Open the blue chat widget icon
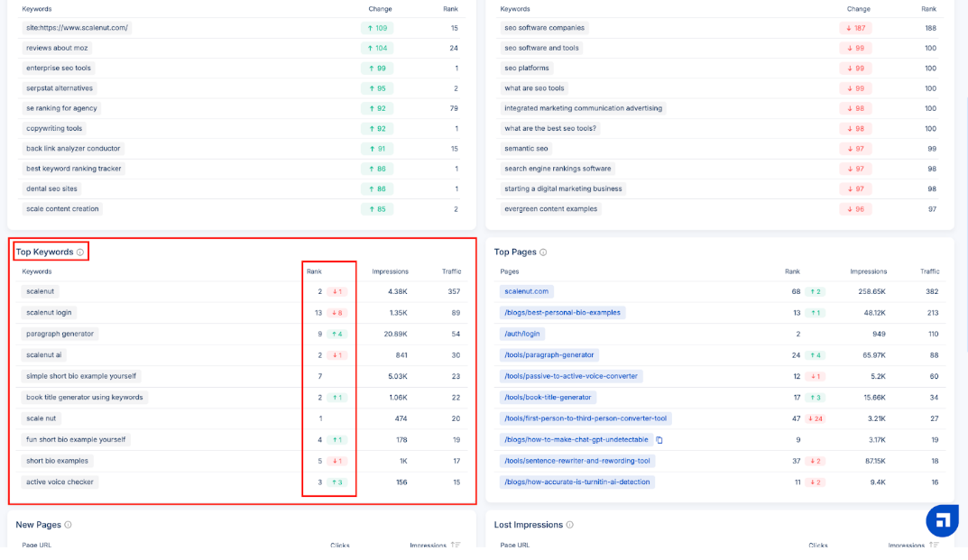Viewport: 968px width, 560px height. [942, 520]
